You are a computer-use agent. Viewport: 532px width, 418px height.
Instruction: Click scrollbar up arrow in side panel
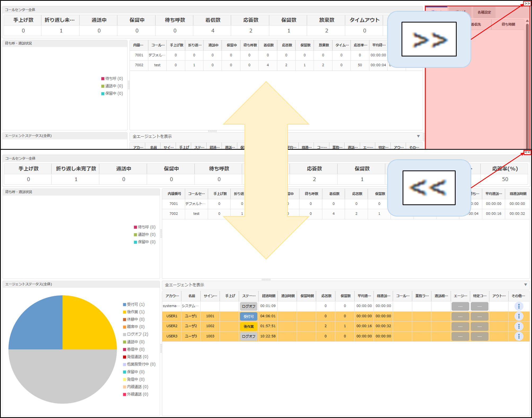527,21
